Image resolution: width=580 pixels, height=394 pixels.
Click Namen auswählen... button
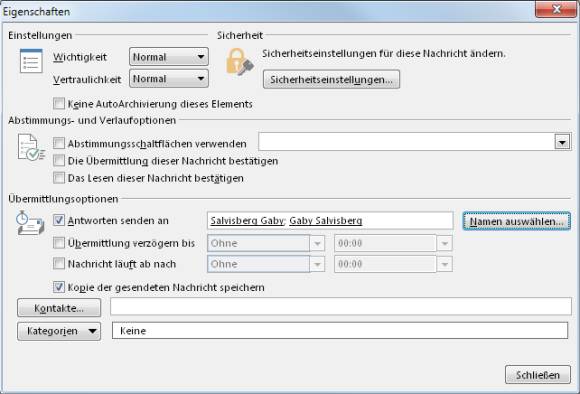pos(517,221)
